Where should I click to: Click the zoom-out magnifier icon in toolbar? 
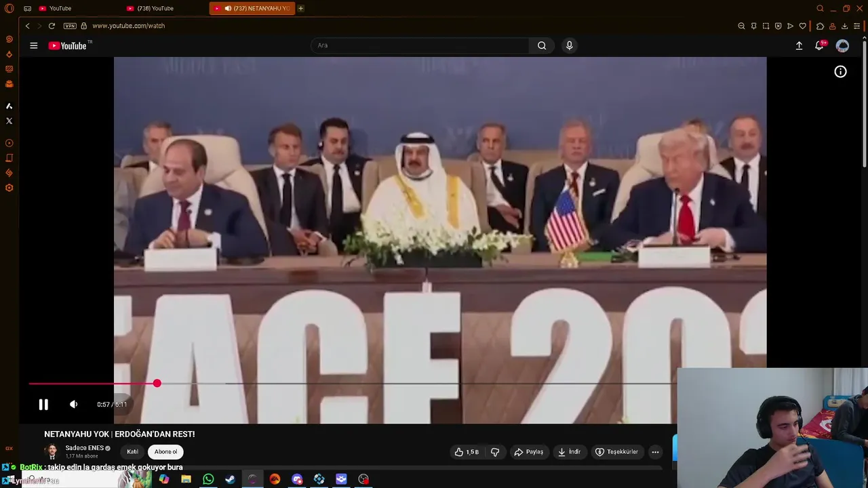[x=741, y=26]
